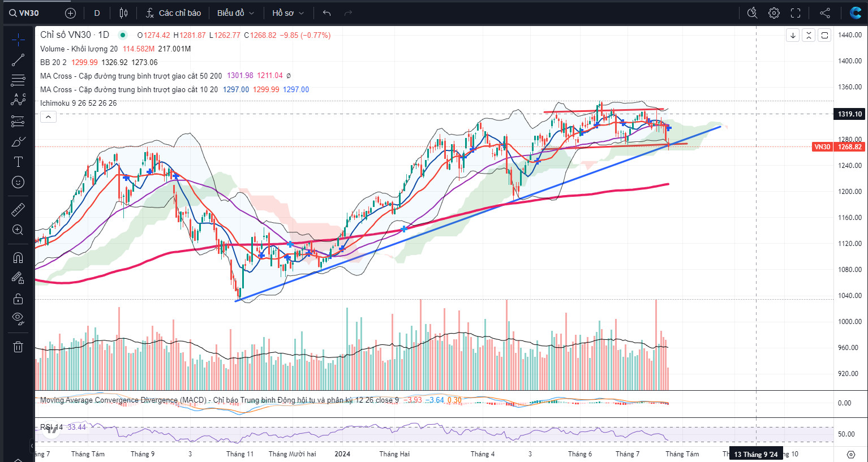Click the blue C logo
The width and height of the screenshot is (868, 462).
tap(856, 13)
